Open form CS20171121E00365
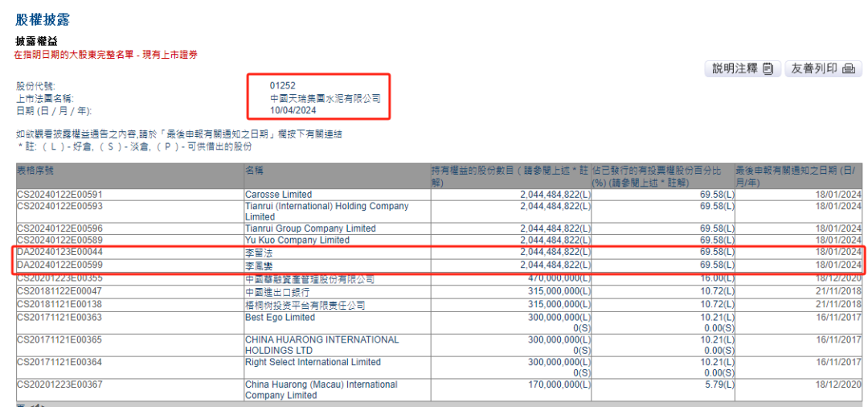Viewport: 868px width, 407px height. [59, 339]
